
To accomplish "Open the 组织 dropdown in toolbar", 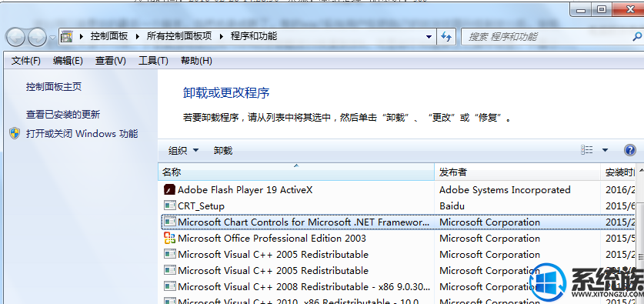I will point(183,151).
